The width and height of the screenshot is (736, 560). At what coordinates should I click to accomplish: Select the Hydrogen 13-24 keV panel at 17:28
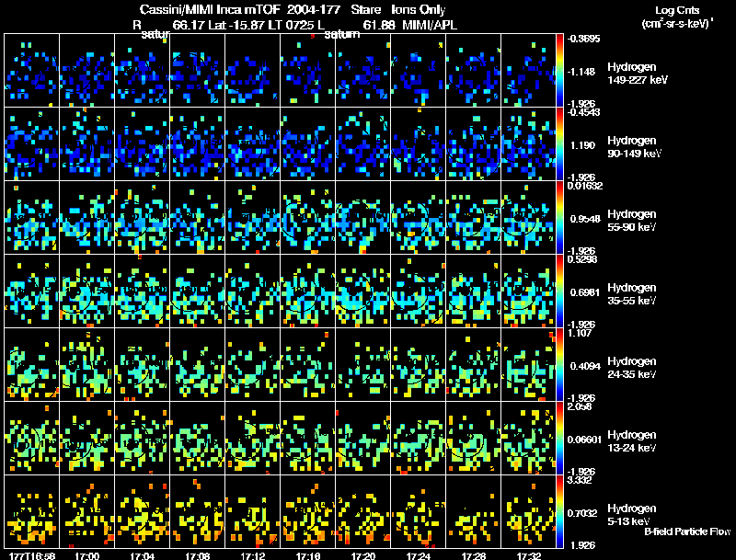pos(473,438)
